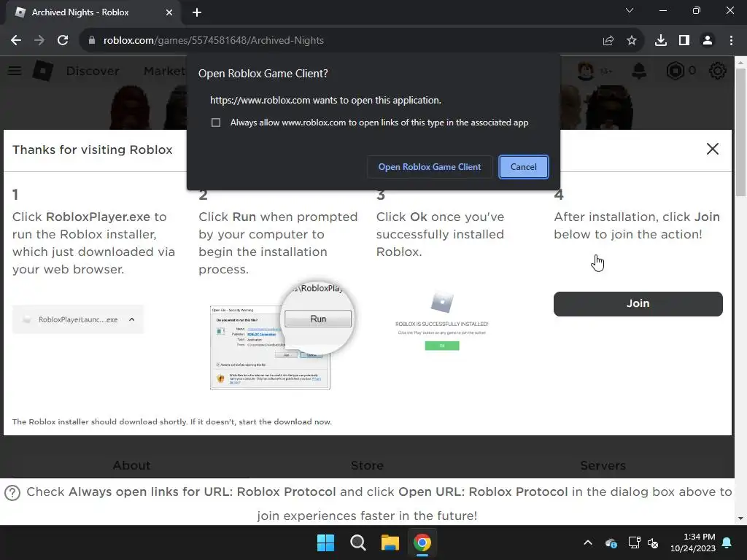Switch to the Servers tab
The image size is (747, 560).
603,465
